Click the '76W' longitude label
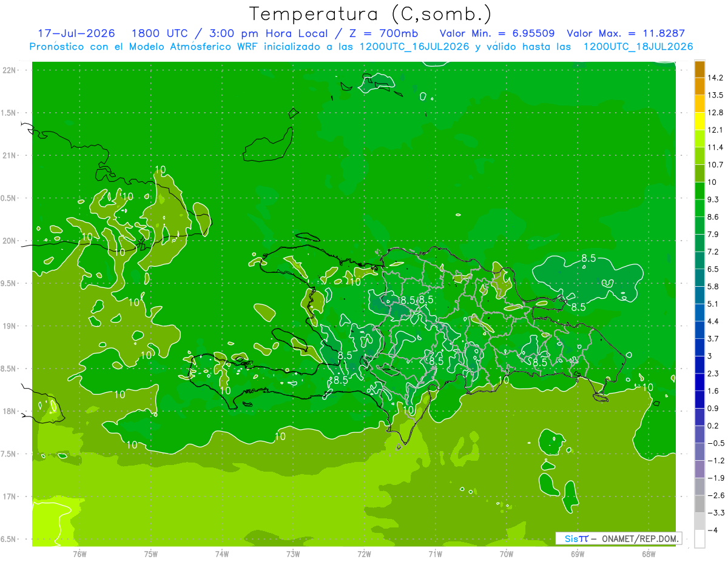 (x=79, y=554)
